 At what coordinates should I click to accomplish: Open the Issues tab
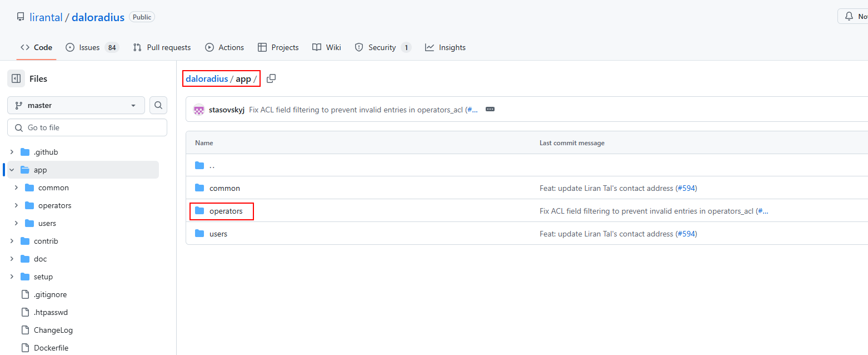92,47
